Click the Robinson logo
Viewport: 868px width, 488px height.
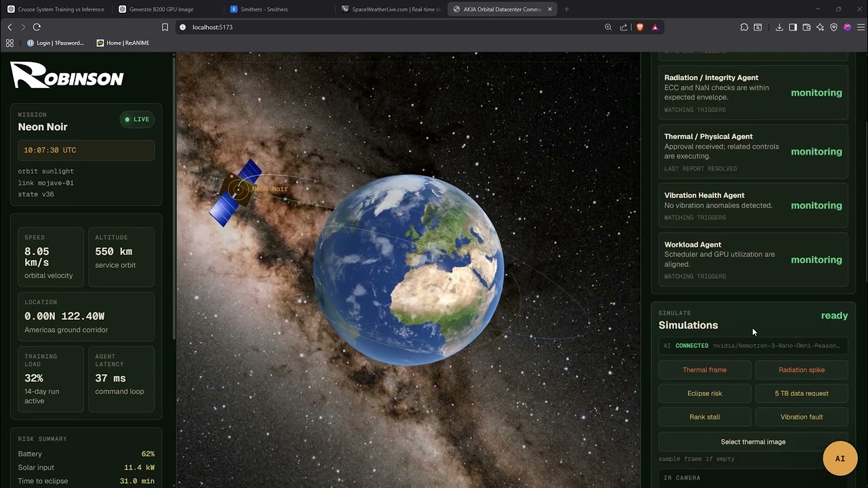66,75
